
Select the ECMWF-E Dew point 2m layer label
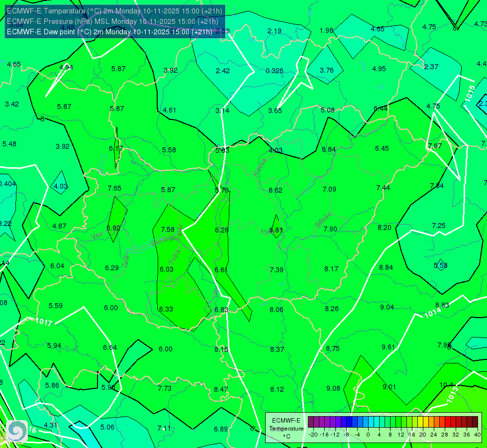pyautogui.click(x=109, y=32)
